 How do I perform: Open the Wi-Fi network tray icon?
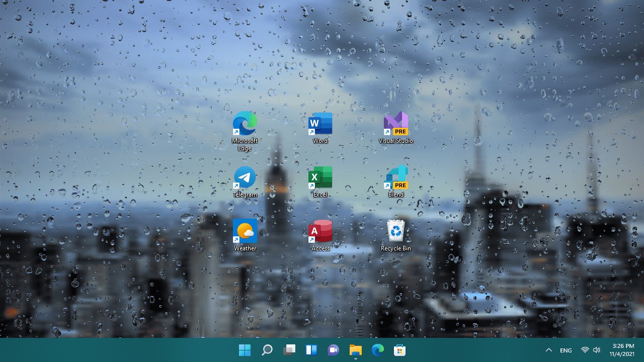tap(585, 350)
